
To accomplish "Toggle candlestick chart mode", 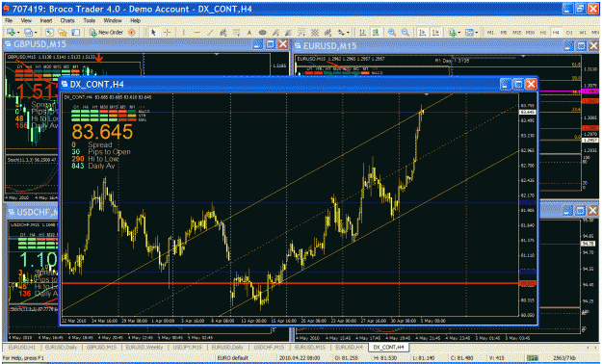I will tap(376, 33).
